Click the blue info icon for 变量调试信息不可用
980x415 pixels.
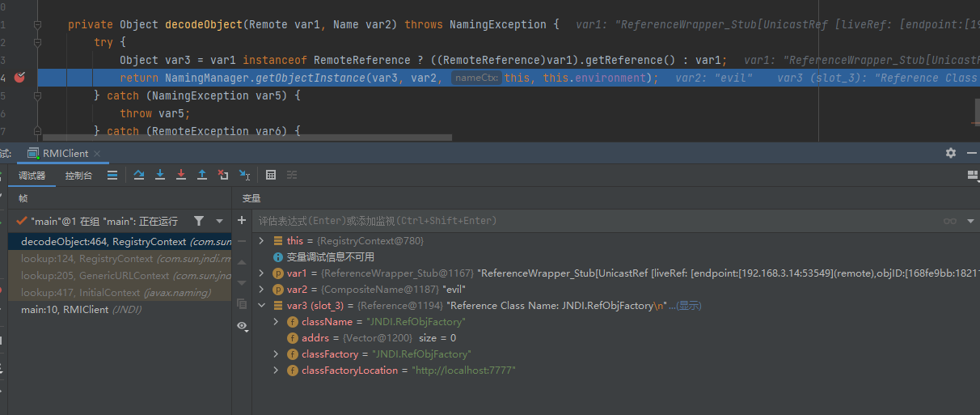tap(278, 257)
